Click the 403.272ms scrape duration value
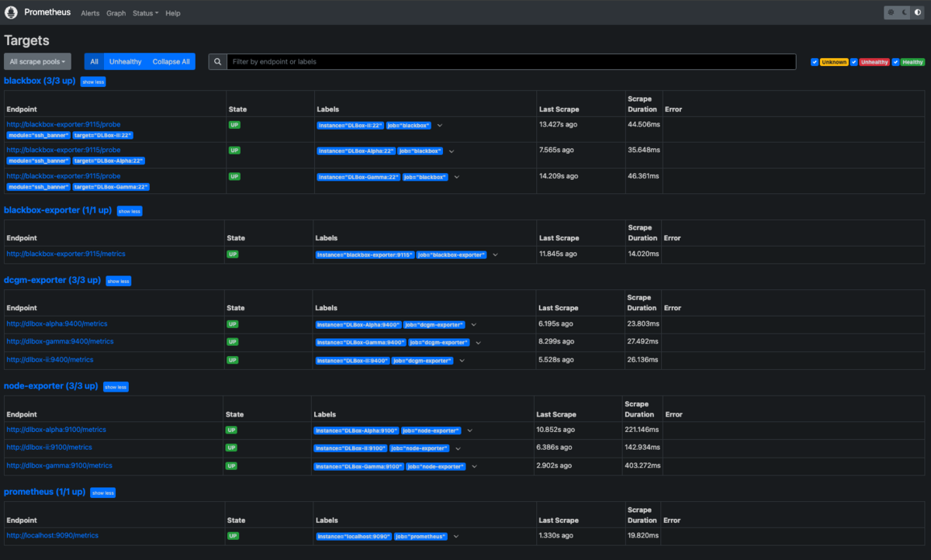The height and width of the screenshot is (560, 931). [642, 465]
